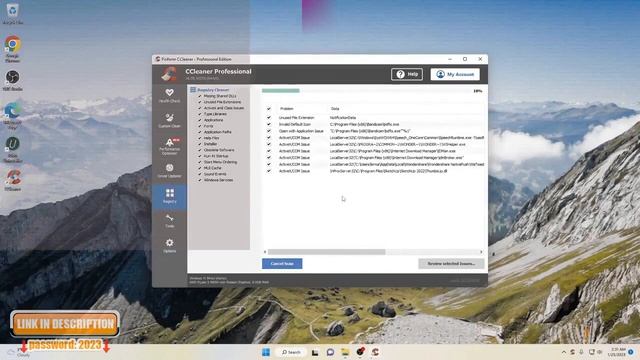Screen dimensions: 640x360
Task: Uncheck Applications option
Action: point(200,120)
